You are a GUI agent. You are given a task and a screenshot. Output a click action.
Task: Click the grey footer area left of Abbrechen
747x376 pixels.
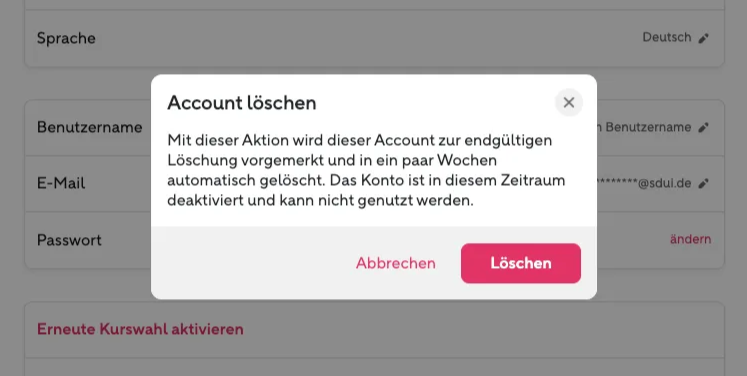252,263
